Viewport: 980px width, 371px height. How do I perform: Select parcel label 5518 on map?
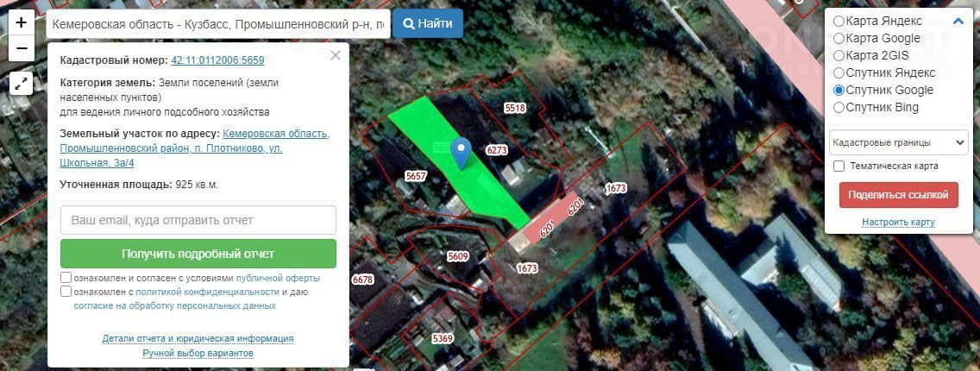[x=515, y=108]
